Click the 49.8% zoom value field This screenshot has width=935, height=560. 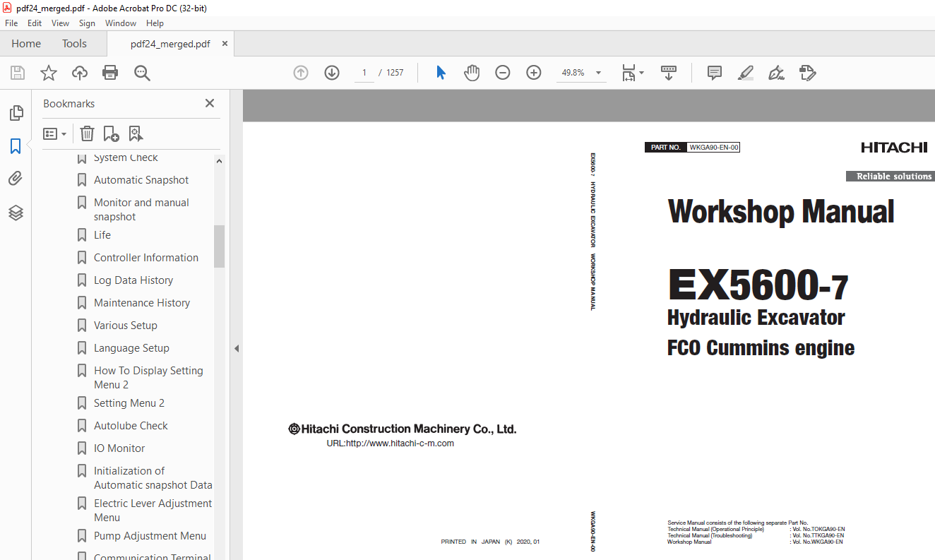click(x=573, y=73)
